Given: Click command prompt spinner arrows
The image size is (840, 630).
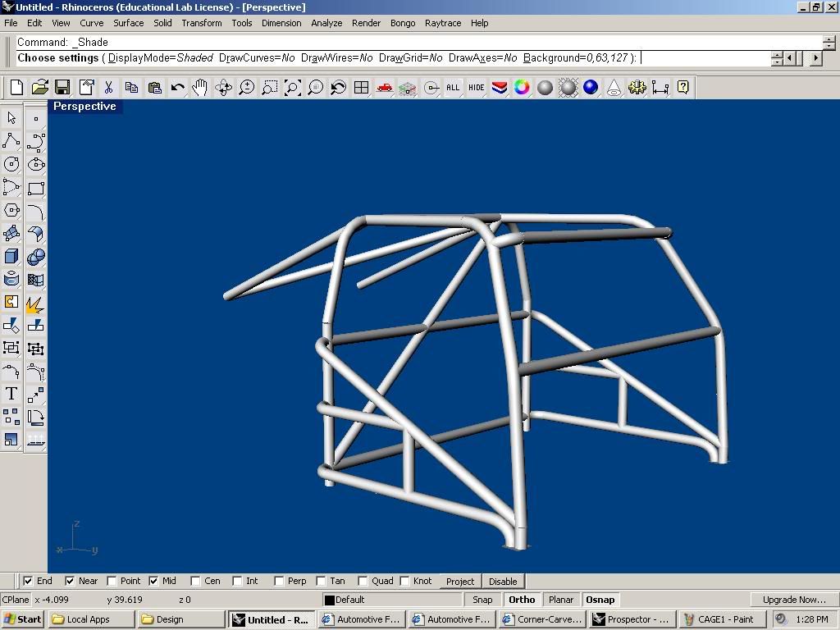Looking at the screenshot, I should coord(777,58).
